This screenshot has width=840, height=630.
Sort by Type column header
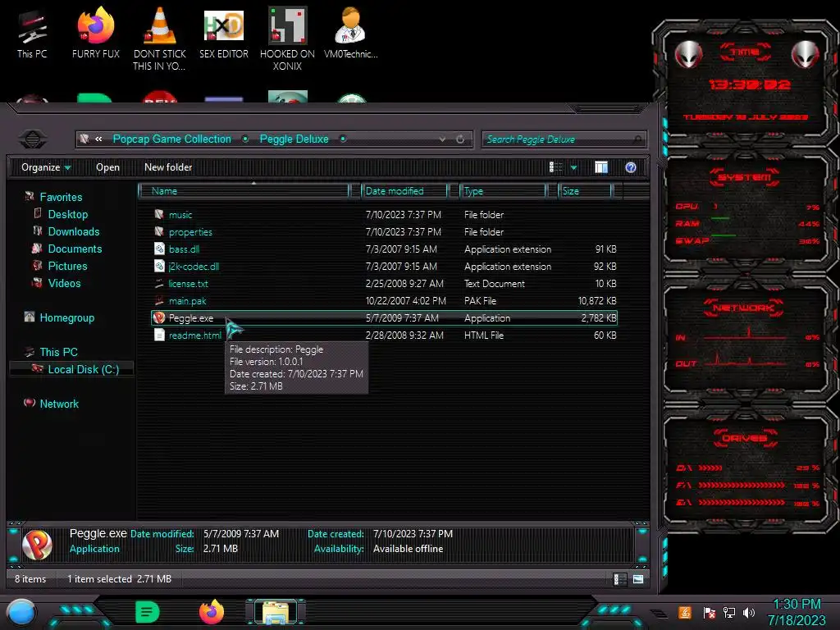click(503, 190)
